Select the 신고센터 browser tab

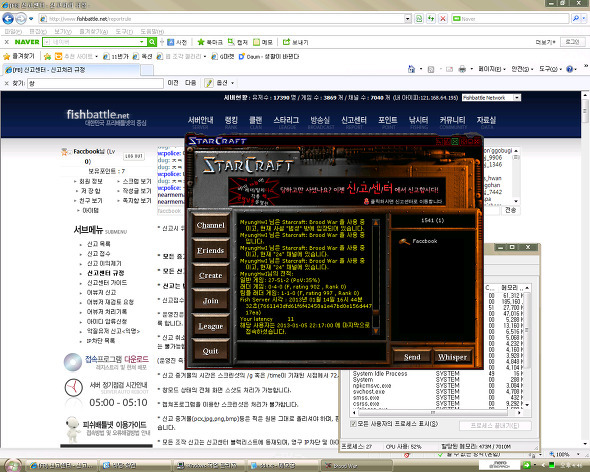tap(71, 70)
